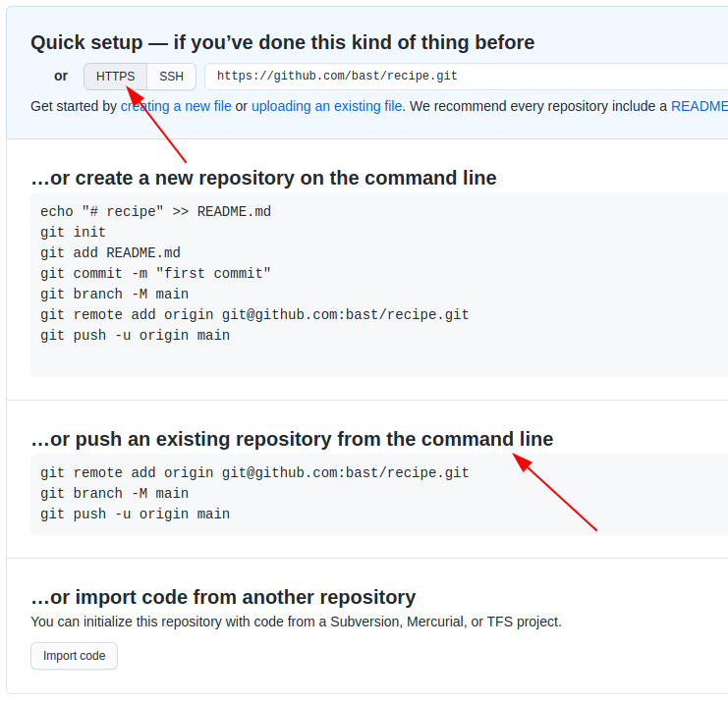Click the "git add README.md" line

point(110,253)
